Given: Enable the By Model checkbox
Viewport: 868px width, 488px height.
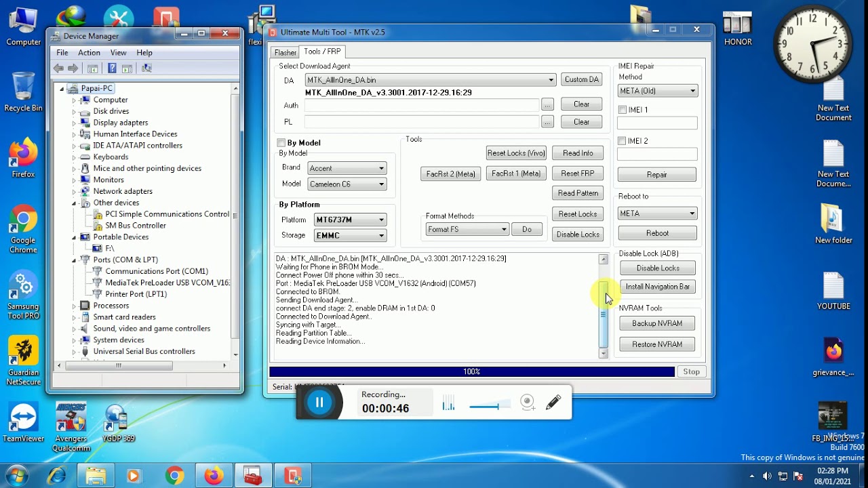Looking at the screenshot, I should [281, 143].
